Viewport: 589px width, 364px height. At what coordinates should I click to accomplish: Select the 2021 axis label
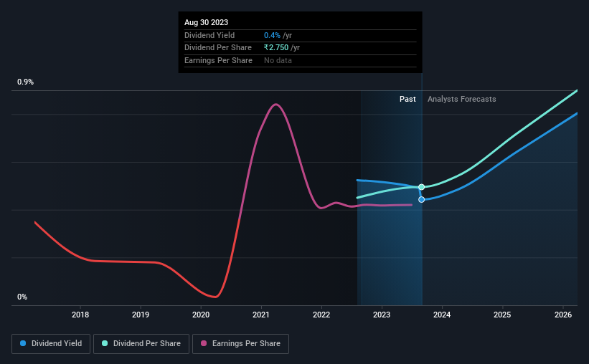coord(261,315)
